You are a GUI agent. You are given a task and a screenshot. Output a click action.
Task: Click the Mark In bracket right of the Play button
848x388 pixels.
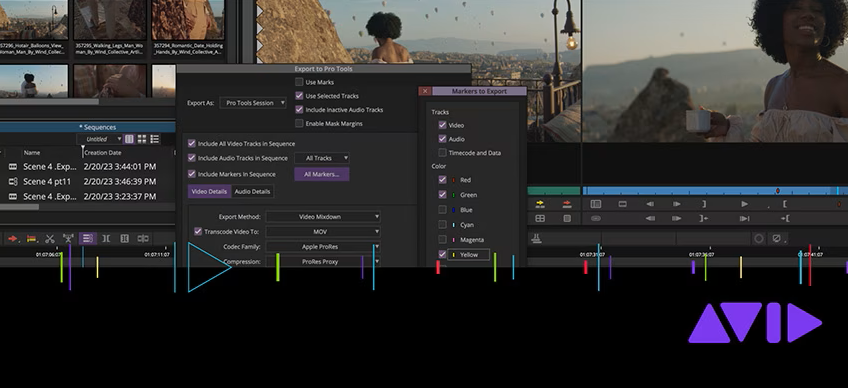pyautogui.click(x=785, y=204)
